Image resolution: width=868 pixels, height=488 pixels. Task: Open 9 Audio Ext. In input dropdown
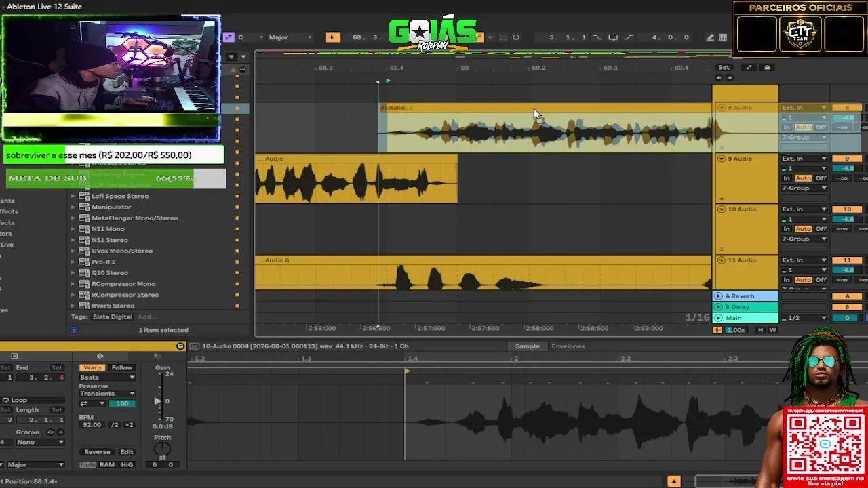click(x=804, y=159)
